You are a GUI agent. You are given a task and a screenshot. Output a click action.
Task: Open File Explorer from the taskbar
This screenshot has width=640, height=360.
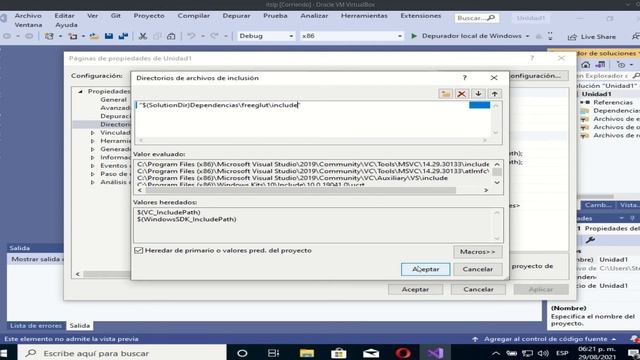point(307,353)
